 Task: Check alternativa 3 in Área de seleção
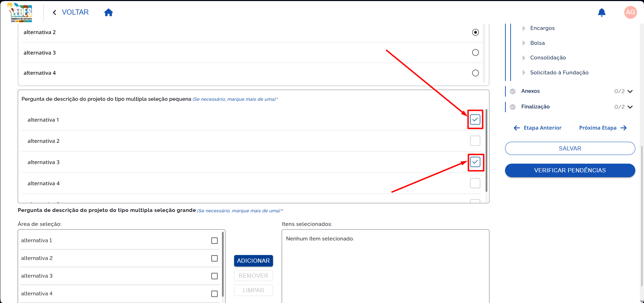tap(215, 276)
